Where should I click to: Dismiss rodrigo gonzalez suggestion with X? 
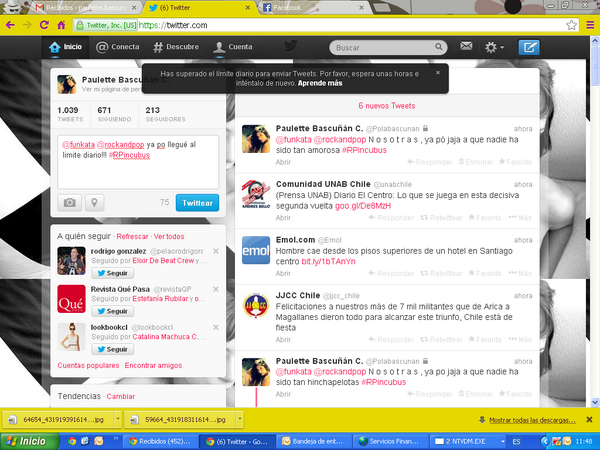coord(216,251)
